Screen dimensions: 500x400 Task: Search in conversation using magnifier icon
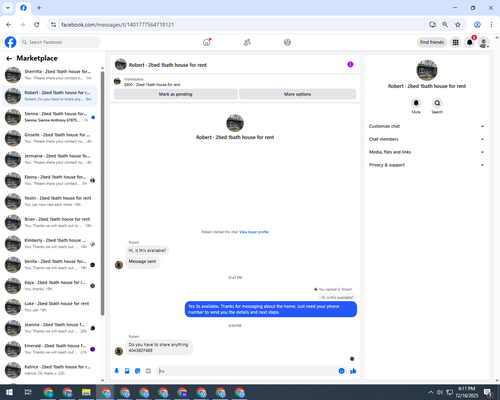(437, 103)
